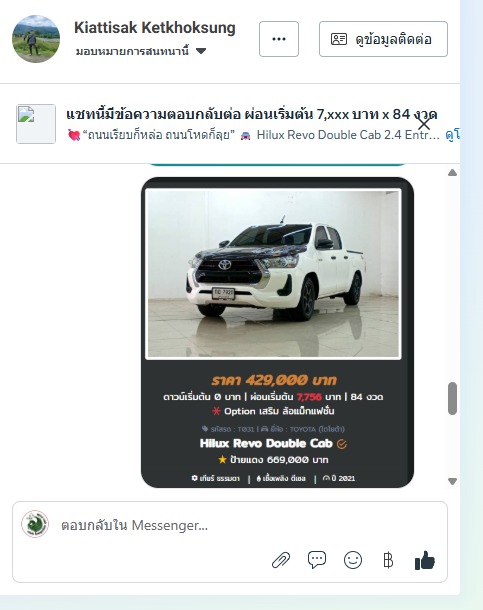This screenshot has width=483, height=610.
Task: Send a thumbs-up like
Action: pyautogui.click(x=425, y=560)
